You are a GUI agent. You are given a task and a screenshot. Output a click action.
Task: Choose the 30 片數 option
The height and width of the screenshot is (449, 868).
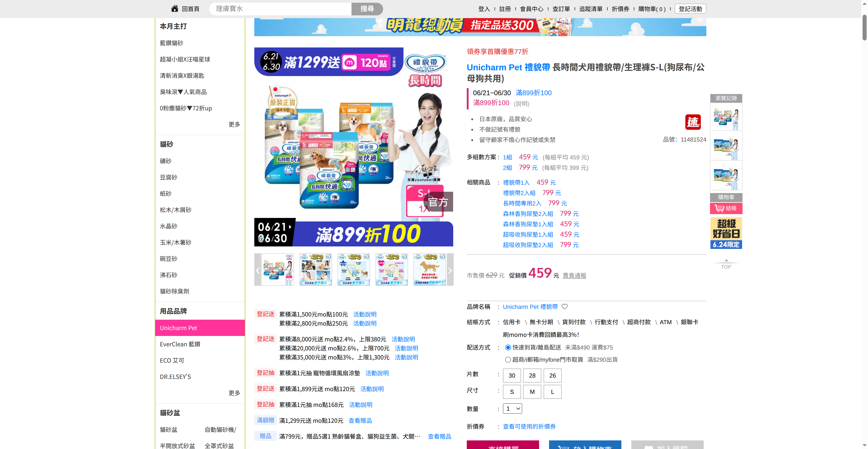(x=512, y=375)
